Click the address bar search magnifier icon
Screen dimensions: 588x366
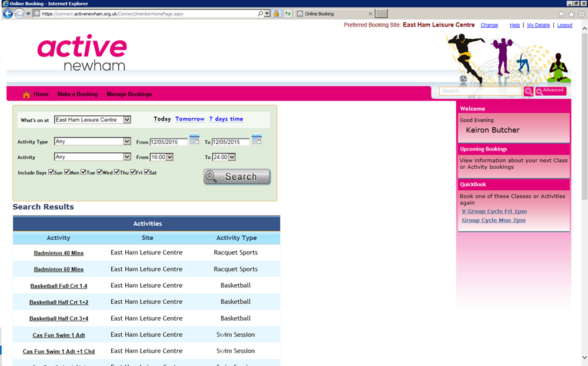point(260,14)
